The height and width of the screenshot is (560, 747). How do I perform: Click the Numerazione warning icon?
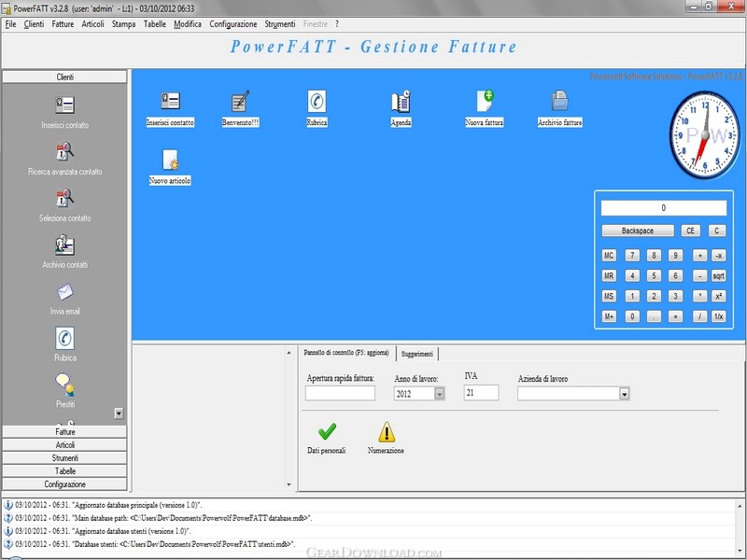(387, 432)
